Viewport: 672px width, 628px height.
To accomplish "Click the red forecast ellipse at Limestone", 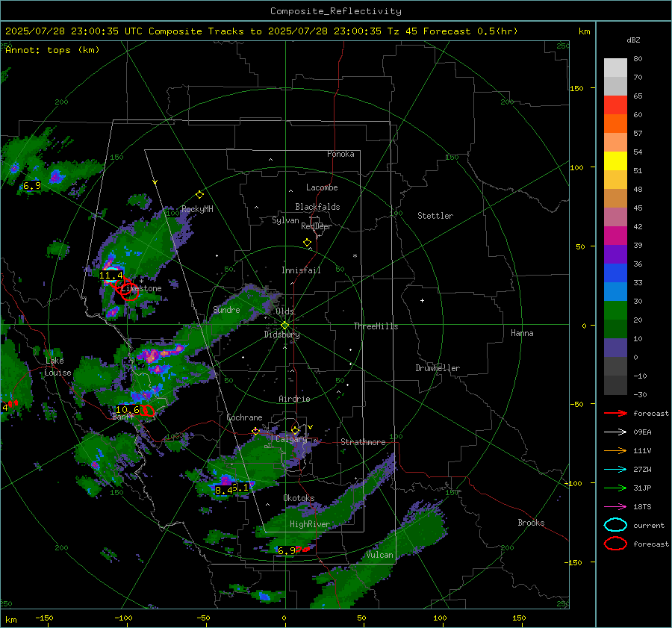I will pos(129,291).
